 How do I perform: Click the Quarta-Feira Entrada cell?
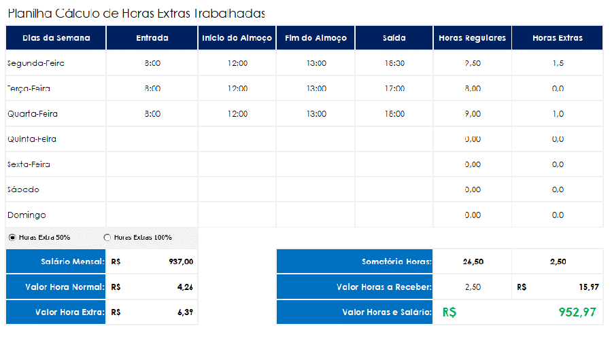tap(152, 114)
